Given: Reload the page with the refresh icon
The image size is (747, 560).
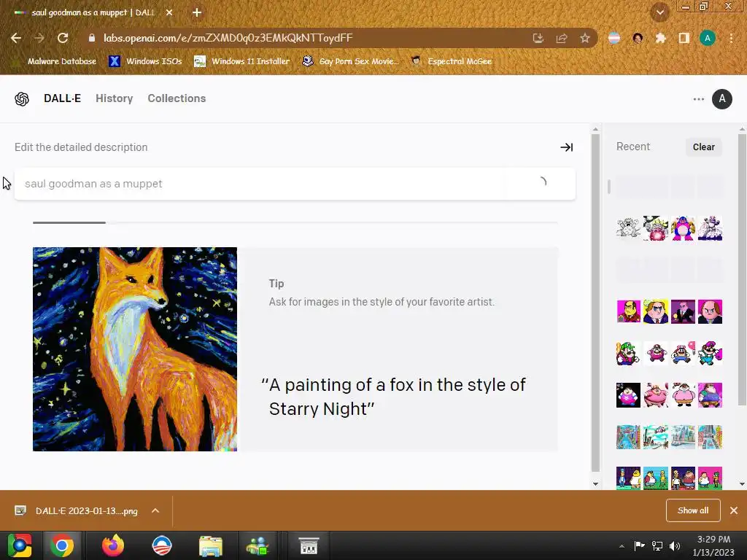Looking at the screenshot, I should (63, 38).
